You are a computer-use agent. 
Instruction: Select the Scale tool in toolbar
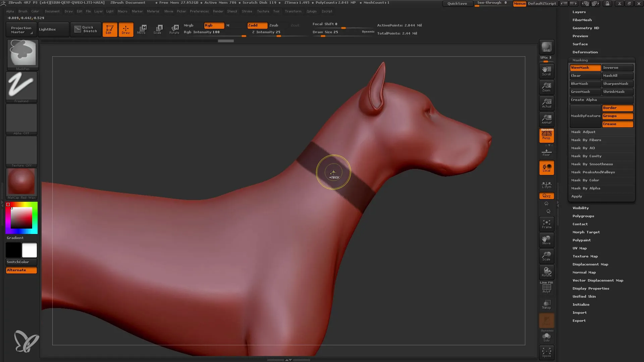[x=157, y=29]
